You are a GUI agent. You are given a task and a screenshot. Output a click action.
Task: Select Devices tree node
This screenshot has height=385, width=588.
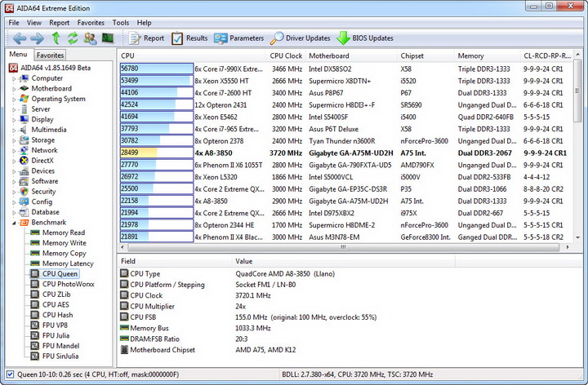[42, 170]
